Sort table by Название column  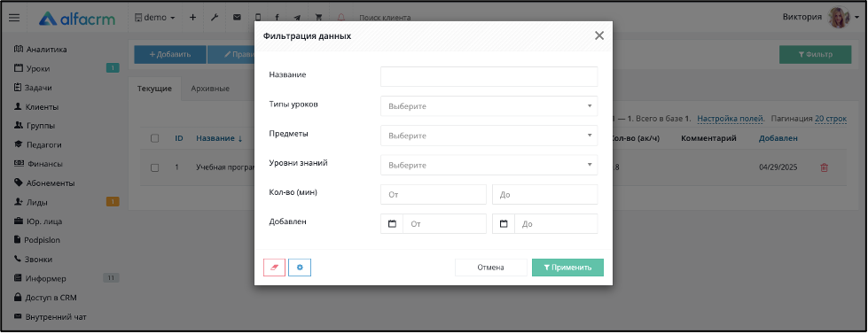tap(219, 138)
